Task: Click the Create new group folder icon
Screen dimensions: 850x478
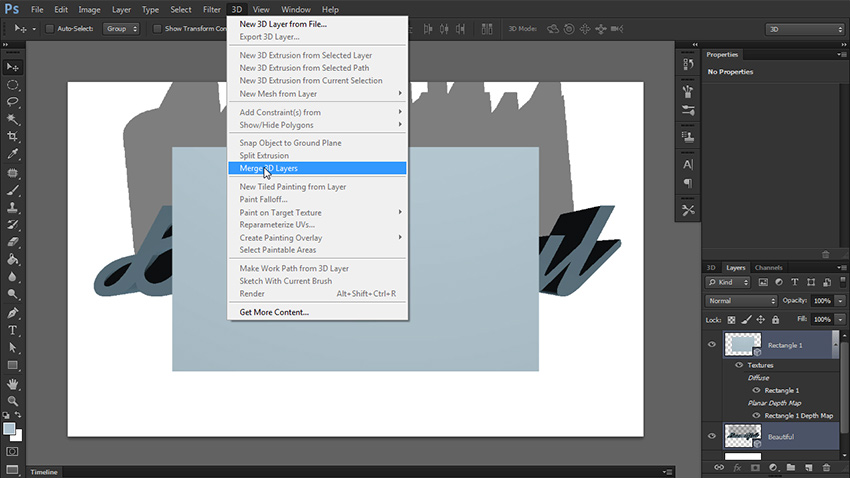Action: click(x=790, y=467)
